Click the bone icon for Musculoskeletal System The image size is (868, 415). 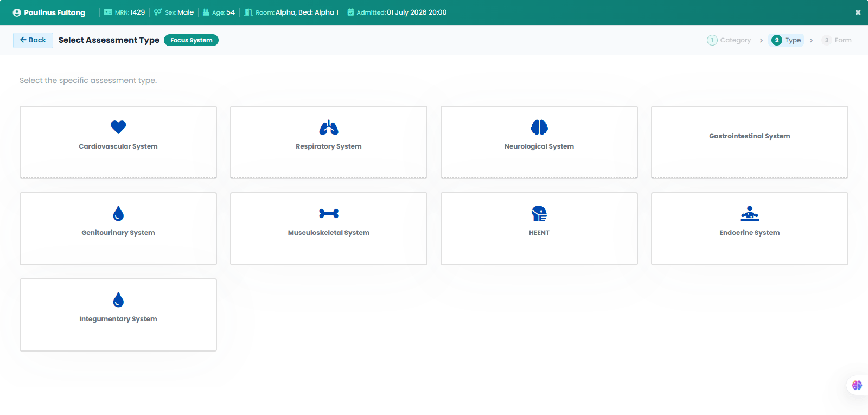coord(329,213)
